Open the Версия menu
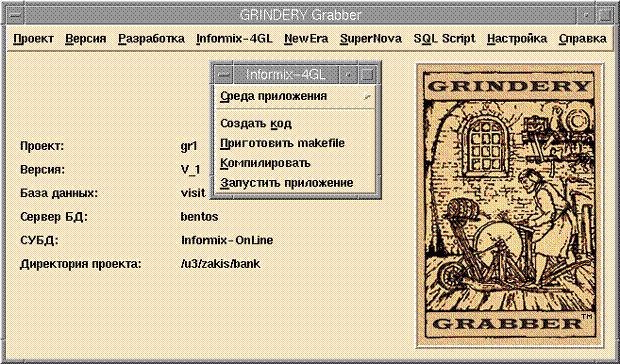The height and width of the screenshot is (364, 620). pos(86,39)
